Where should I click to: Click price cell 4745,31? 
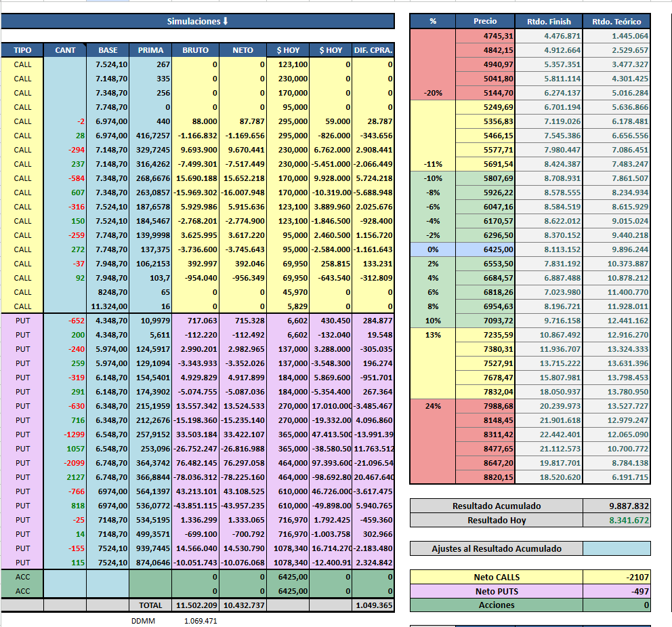tap(485, 36)
